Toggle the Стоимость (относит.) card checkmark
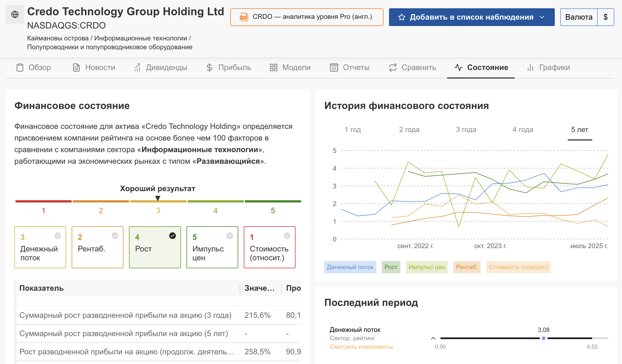This screenshot has height=364, width=622. point(287,236)
